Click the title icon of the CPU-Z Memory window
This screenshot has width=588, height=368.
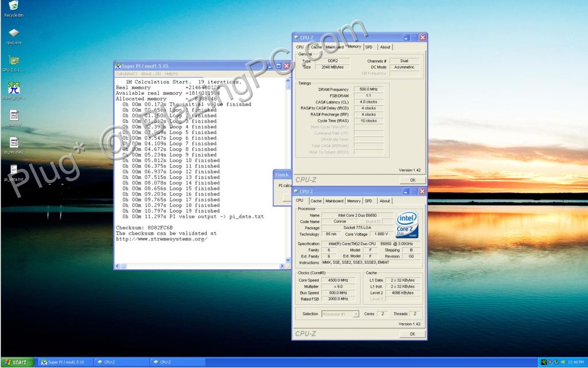(x=296, y=37)
